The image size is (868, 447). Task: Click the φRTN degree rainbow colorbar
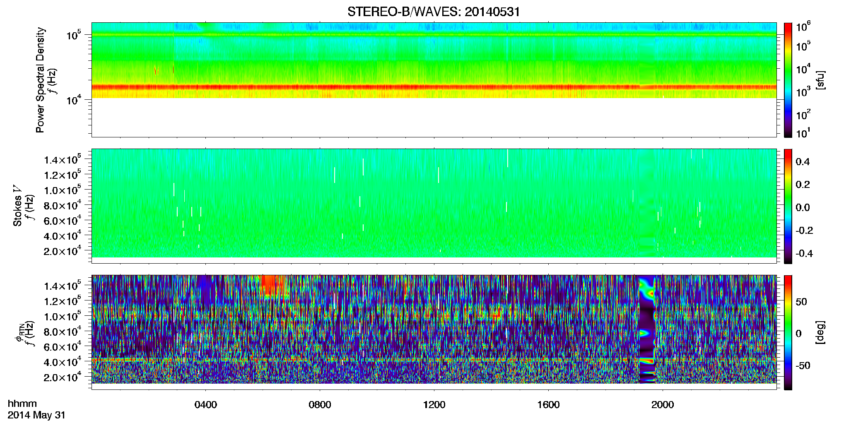[788, 332]
